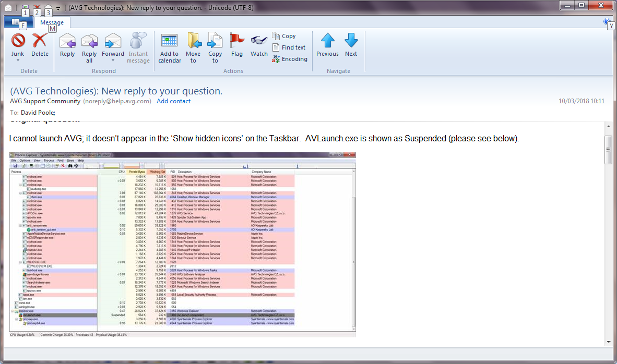Select the Message ribbon tab
The height and width of the screenshot is (364, 617).
(52, 22)
